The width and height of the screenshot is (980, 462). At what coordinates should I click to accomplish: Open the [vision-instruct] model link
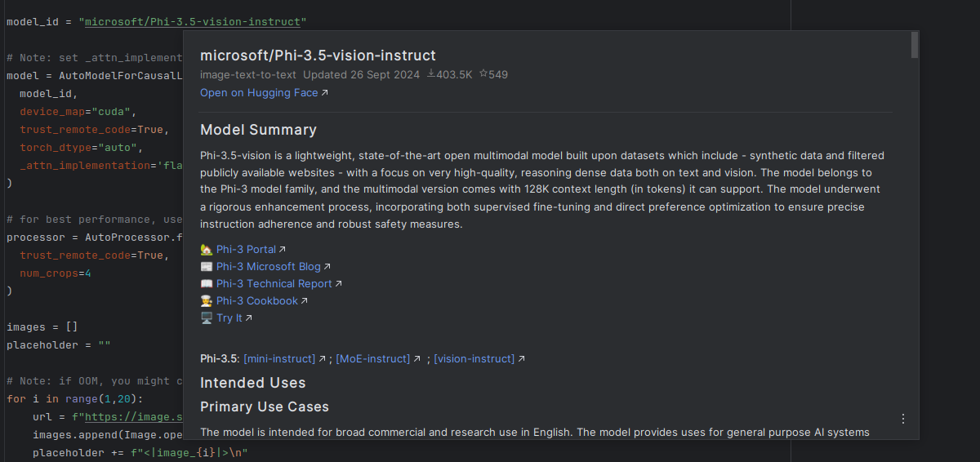click(x=474, y=359)
